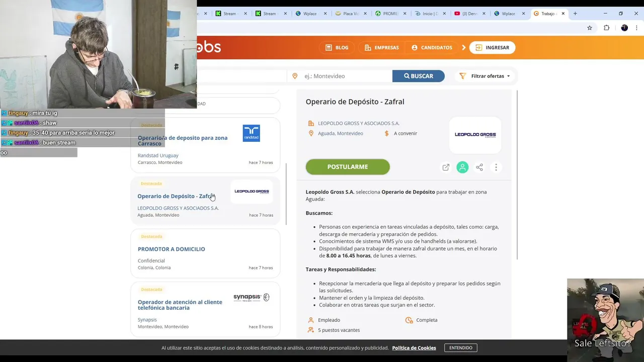Close the Placa Vic browser tab
Viewport: 644px width, 362px height.
click(365, 14)
